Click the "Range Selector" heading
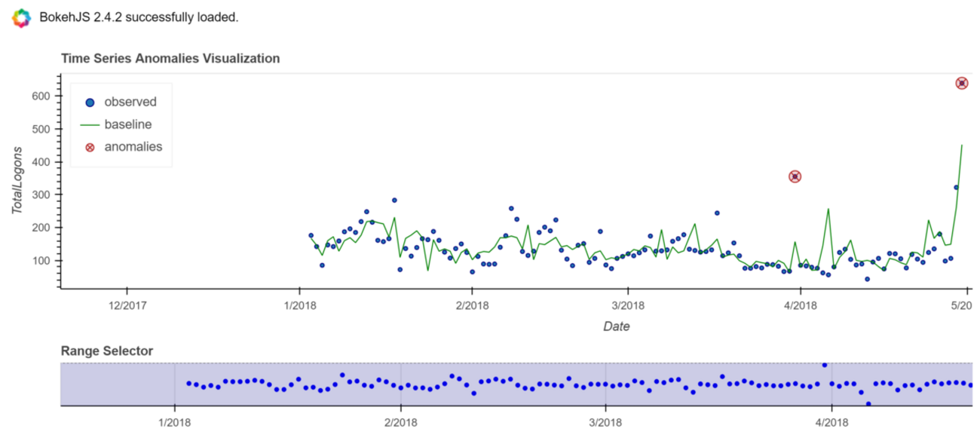The height and width of the screenshot is (438, 980). (106, 351)
